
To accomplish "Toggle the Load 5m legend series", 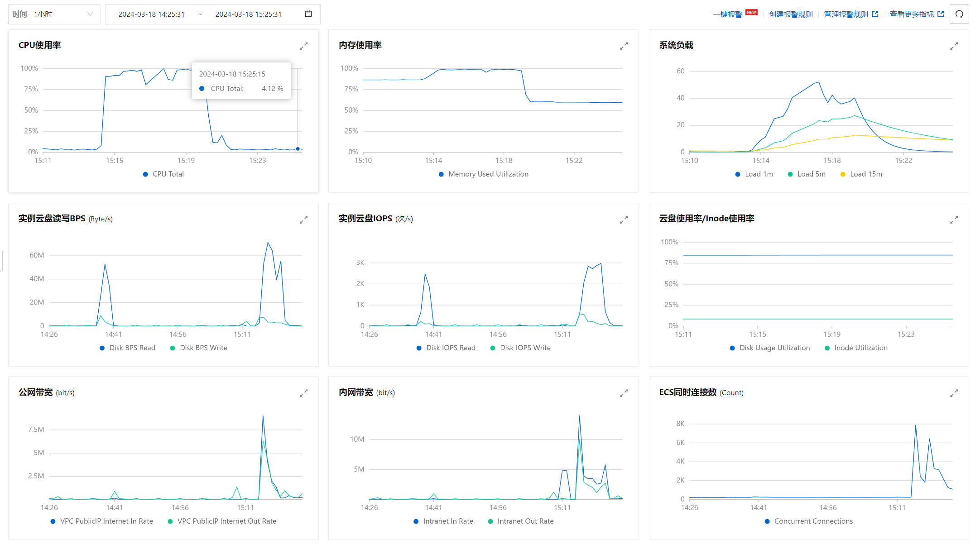I will [x=807, y=174].
